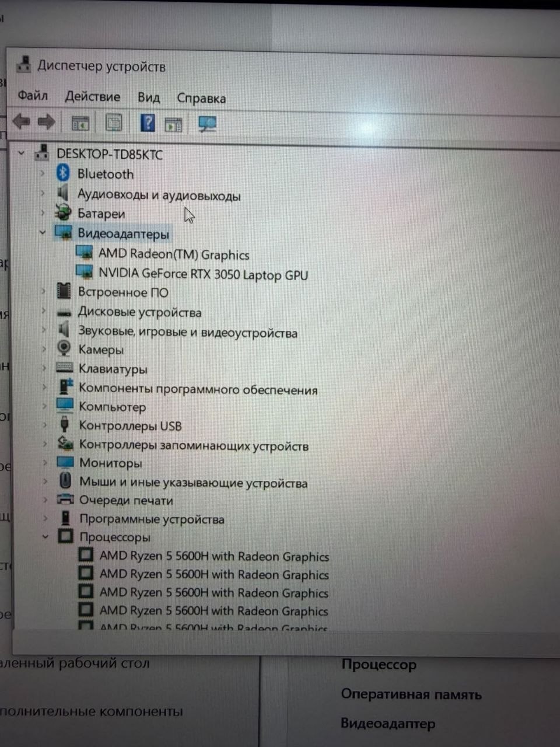The image size is (560, 747).
Task: Open the Справка menu
Action: tap(201, 98)
